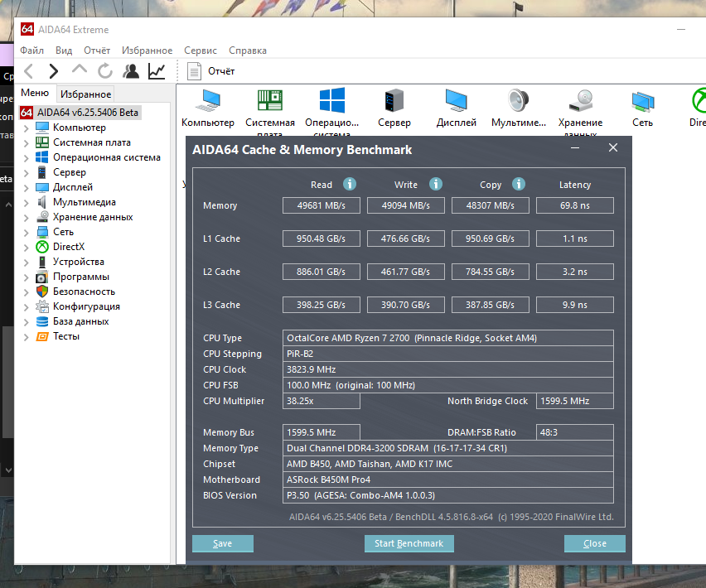Viewport: 706px width, 588px height.
Task: Click the Motherboard field ASRock B450M Pro4
Action: pyautogui.click(x=448, y=480)
